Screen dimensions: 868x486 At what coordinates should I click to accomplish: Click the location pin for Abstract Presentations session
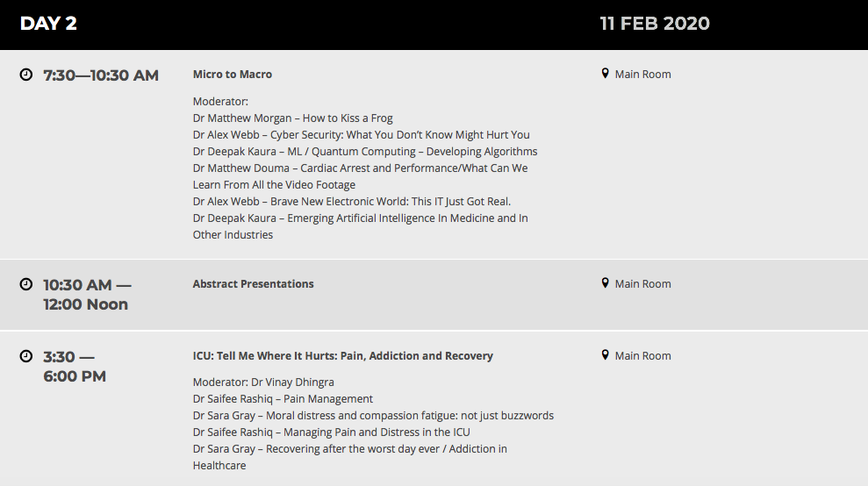pyautogui.click(x=605, y=283)
